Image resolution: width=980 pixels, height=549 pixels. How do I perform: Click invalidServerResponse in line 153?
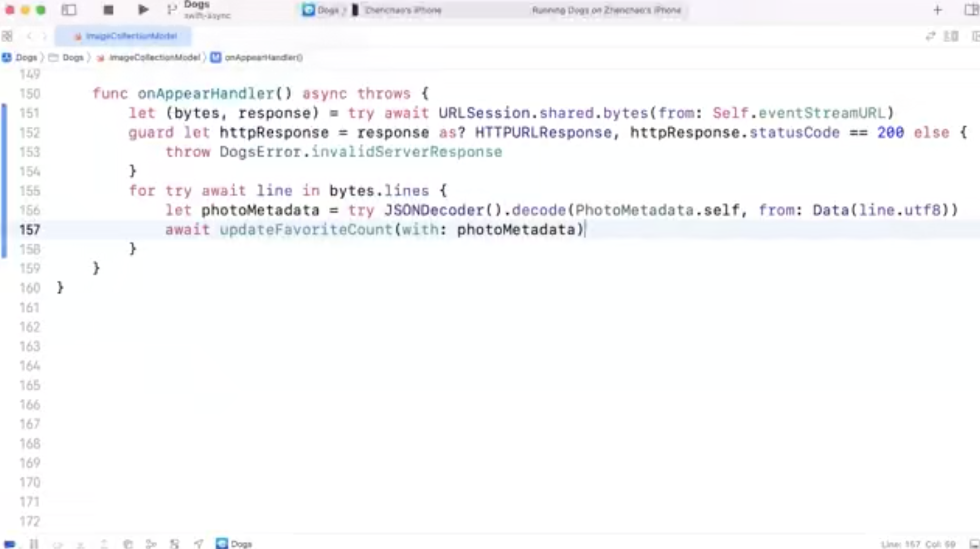(x=406, y=152)
